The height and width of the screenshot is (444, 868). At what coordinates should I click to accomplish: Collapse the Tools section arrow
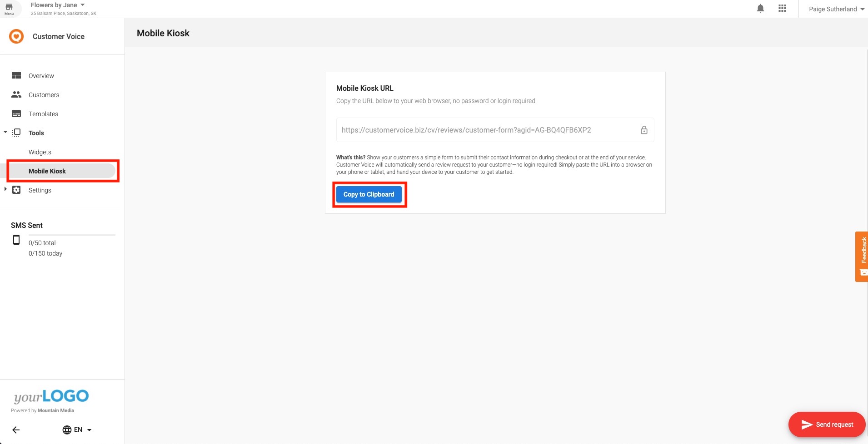5,132
